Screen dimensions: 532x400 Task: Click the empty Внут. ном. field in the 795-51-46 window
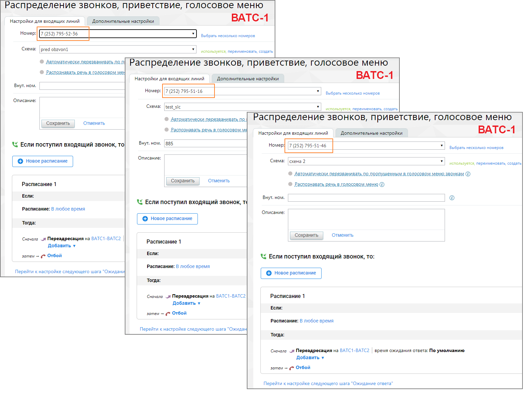[366, 198]
